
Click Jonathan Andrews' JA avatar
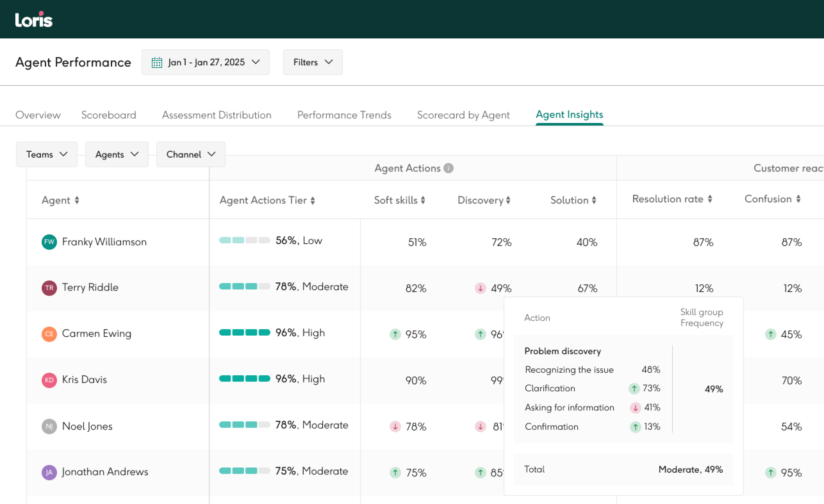[x=49, y=472]
